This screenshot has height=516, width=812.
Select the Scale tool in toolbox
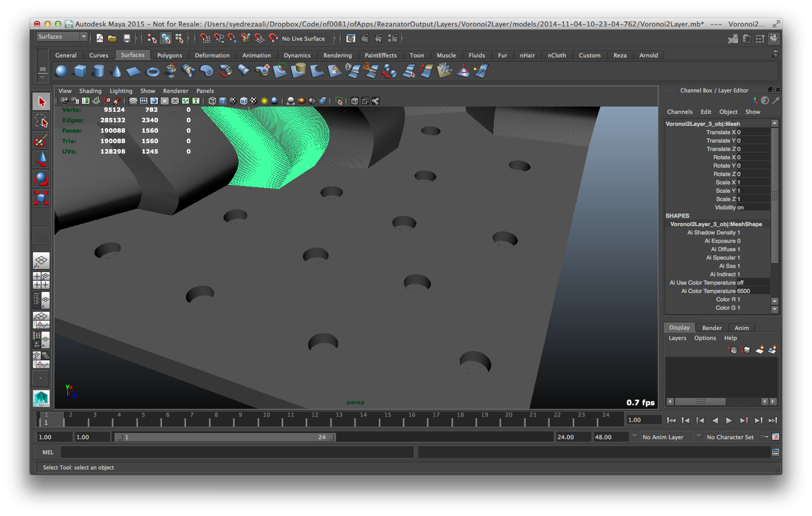(x=42, y=198)
